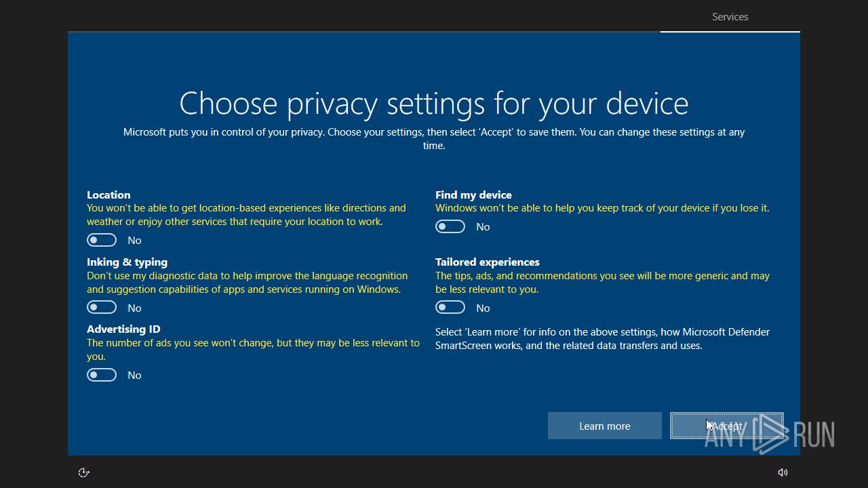
Task: Toggle the Find my device switch
Action: pyautogui.click(x=450, y=226)
